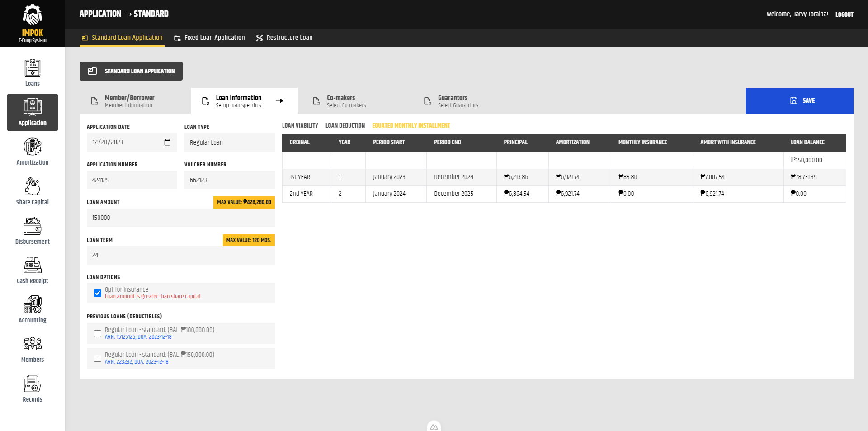
Task: Open the Loan Type dropdown
Action: pyautogui.click(x=229, y=142)
